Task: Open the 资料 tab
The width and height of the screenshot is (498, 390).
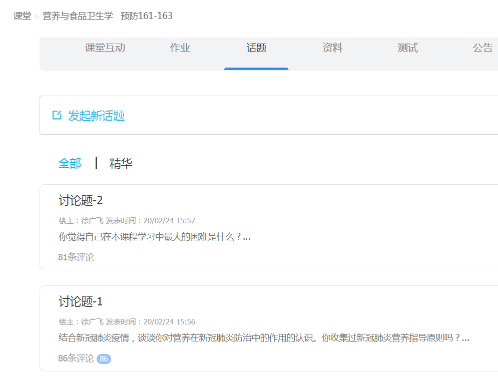Action: tap(332, 48)
